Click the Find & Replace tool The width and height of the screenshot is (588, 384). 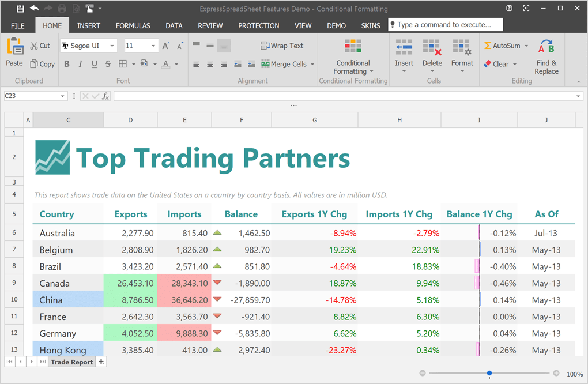pos(546,58)
